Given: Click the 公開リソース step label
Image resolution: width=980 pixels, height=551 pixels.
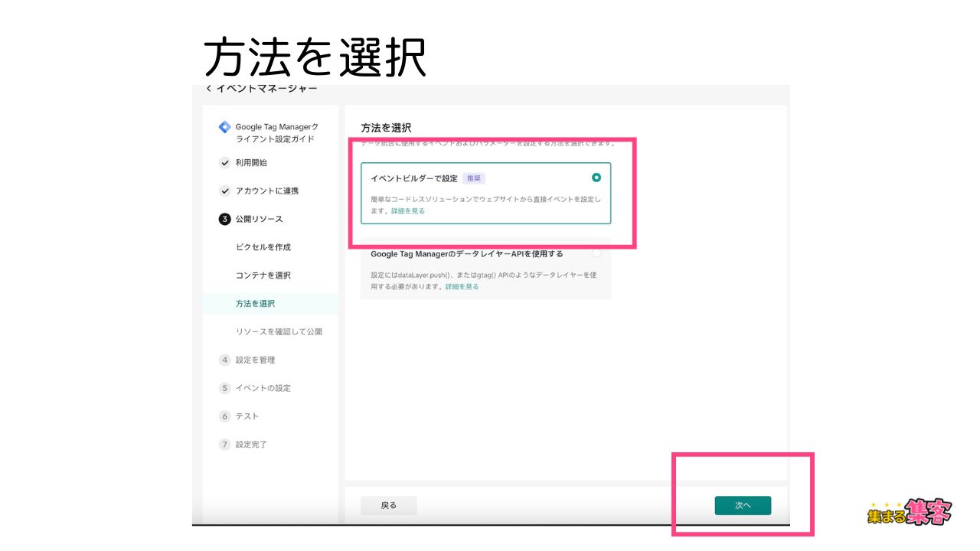Looking at the screenshot, I should click(260, 219).
